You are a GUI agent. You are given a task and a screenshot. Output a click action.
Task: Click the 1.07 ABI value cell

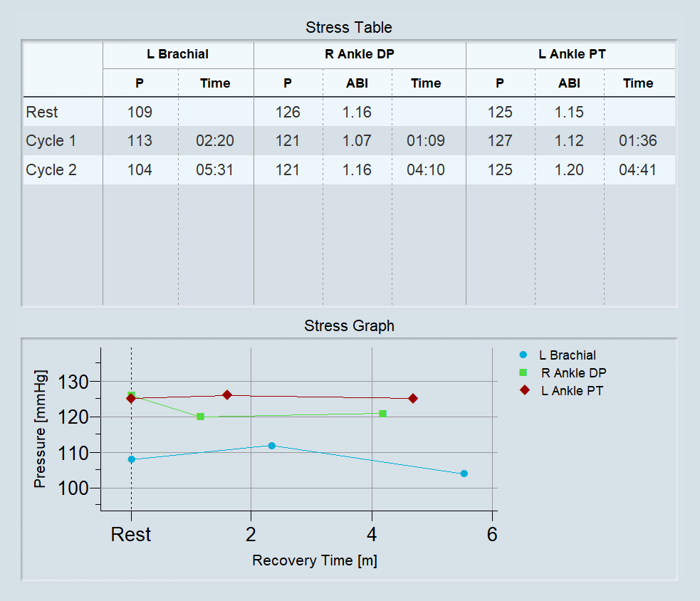click(x=357, y=141)
